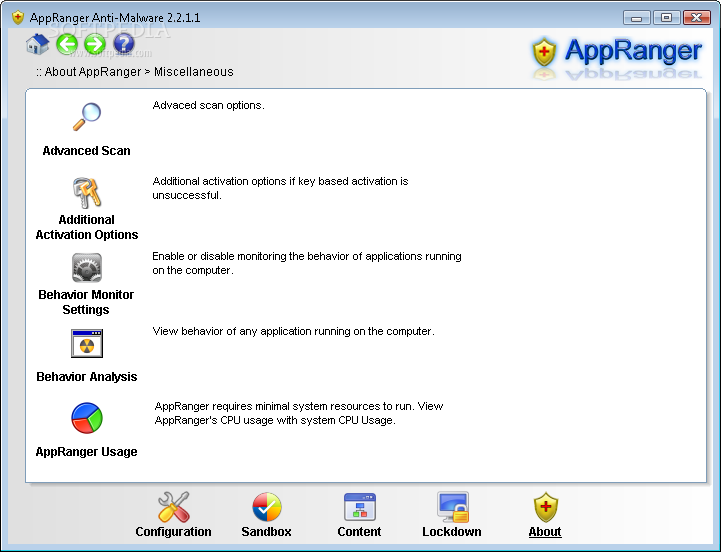Click the About shield icon at bottom

545,507
